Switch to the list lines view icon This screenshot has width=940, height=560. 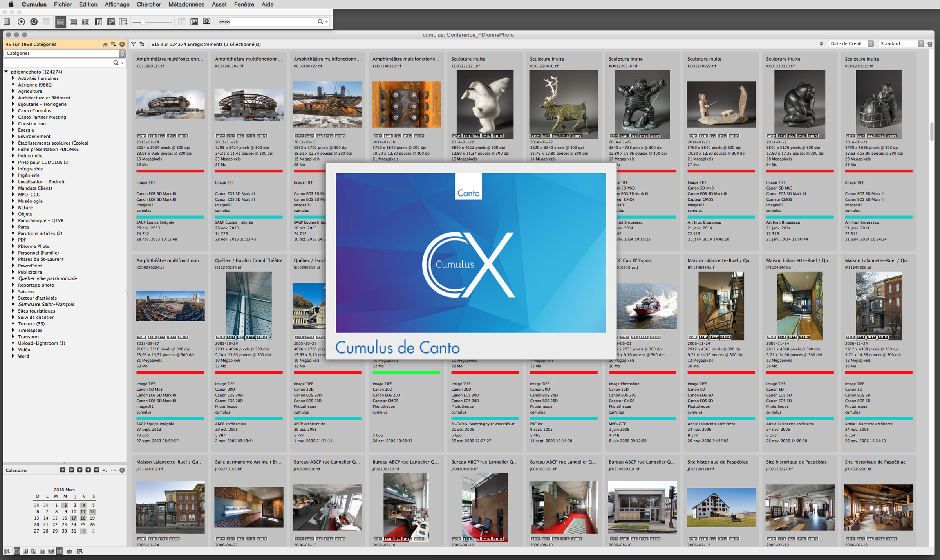point(73,22)
